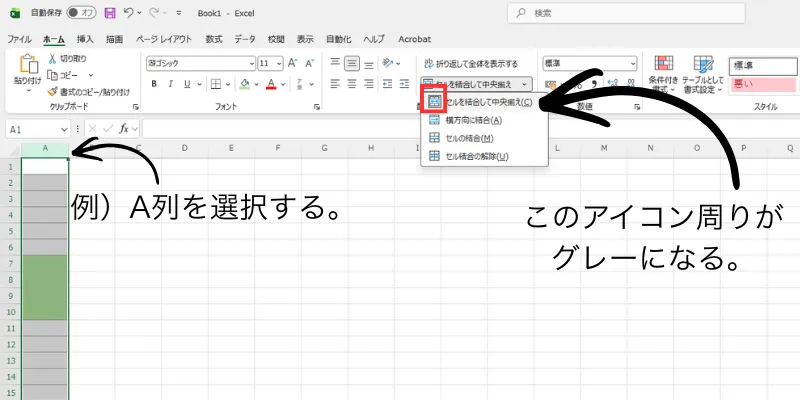Align text to top of cell
This screenshot has width=800, height=400.
[x=335, y=63]
